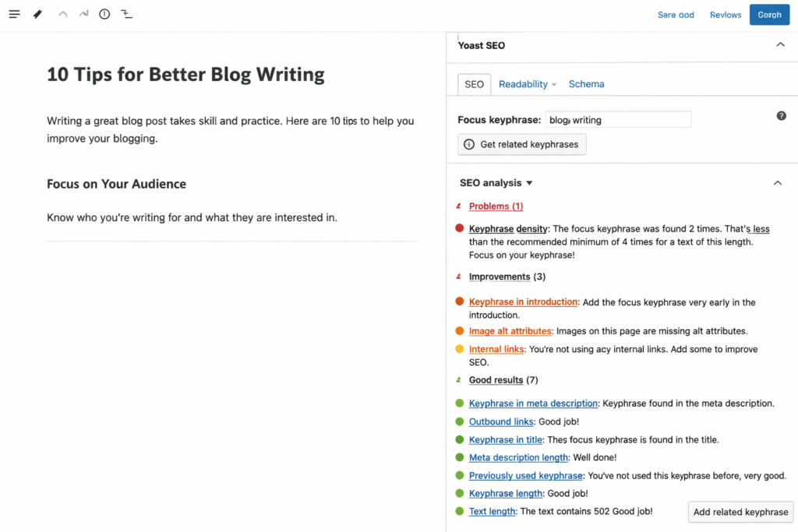Image resolution: width=798 pixels, height=532 pixels.
Task: Select the editing pen tool icon
Action: click(37, 14)
